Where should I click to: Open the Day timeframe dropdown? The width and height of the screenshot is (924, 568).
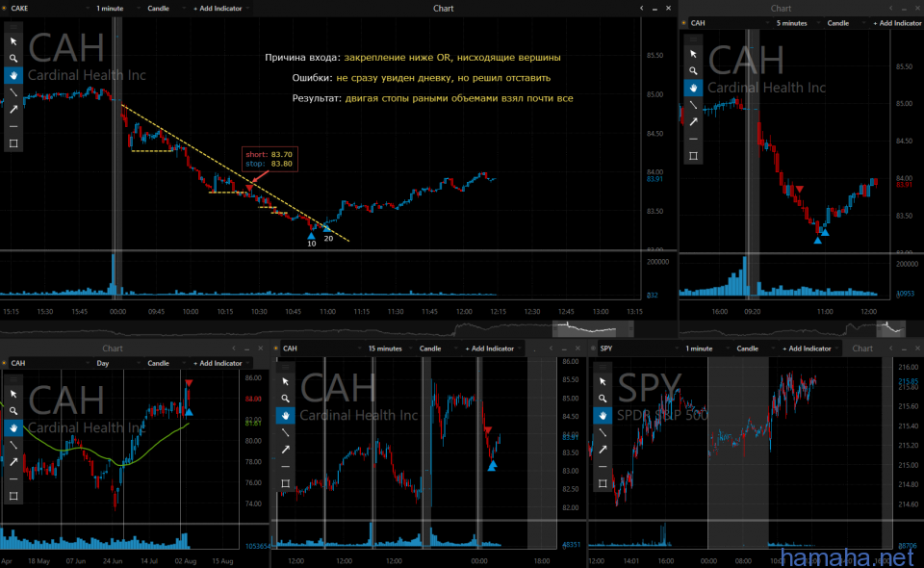116,363
